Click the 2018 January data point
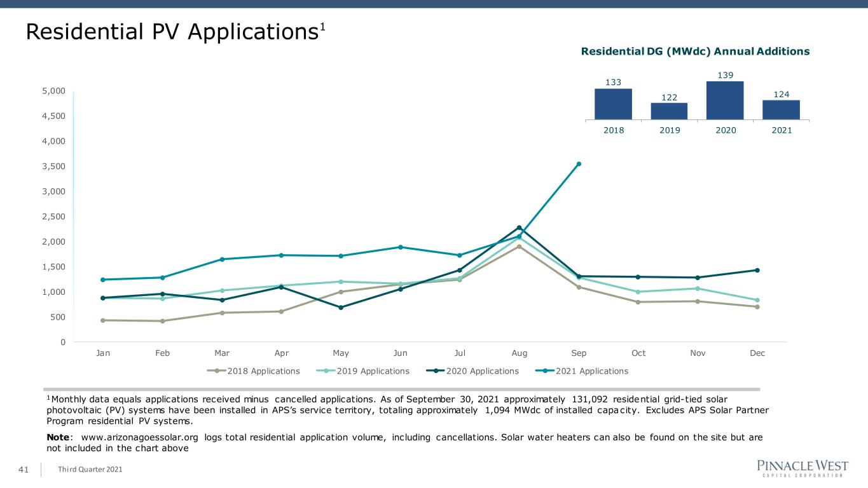The image size is (868, 488). tap(102, 320)
